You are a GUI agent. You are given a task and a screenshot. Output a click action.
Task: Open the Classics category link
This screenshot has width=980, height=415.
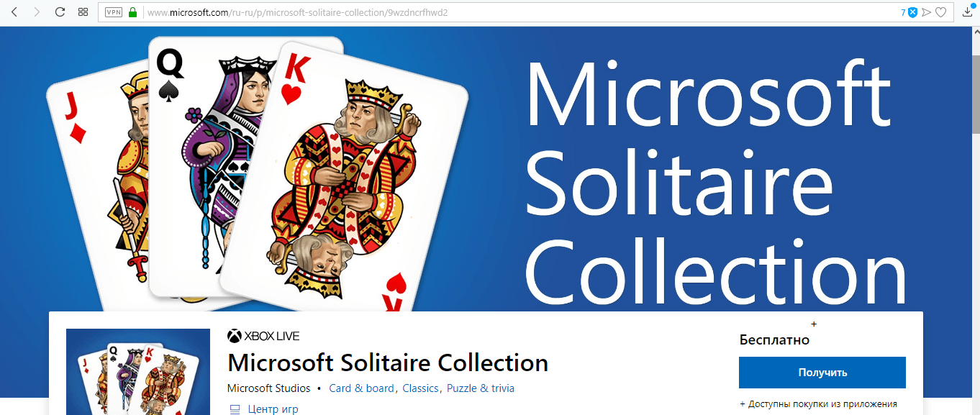(x=420, y=388)
